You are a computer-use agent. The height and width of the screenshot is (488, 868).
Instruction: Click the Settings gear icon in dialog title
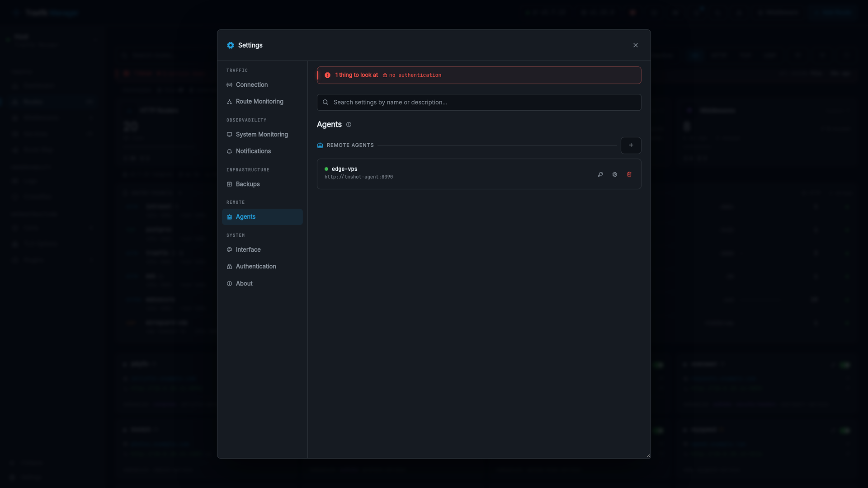coord(231,45)
